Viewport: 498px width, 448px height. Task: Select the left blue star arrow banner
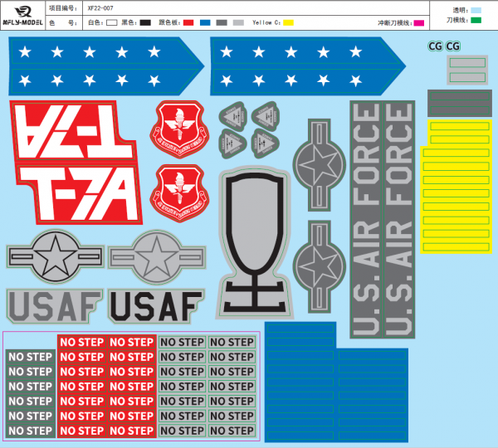tap(106, 66)
